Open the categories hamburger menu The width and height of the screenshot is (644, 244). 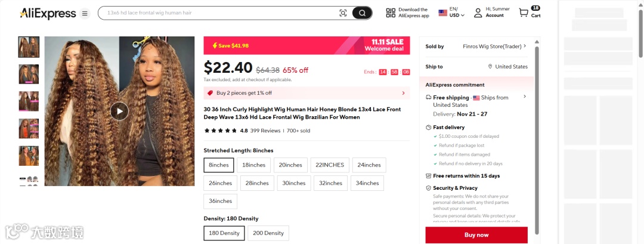(85, 13)
